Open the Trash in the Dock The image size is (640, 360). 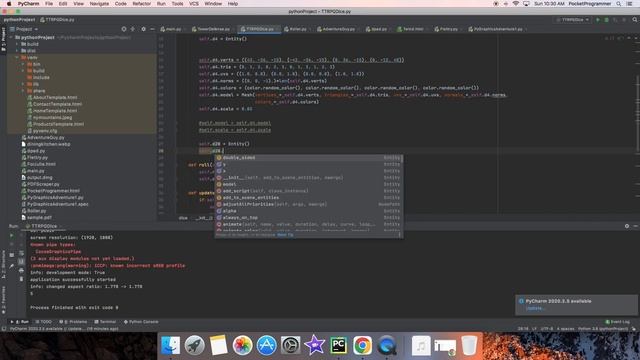pyautogui.click(x=469, y=345)
